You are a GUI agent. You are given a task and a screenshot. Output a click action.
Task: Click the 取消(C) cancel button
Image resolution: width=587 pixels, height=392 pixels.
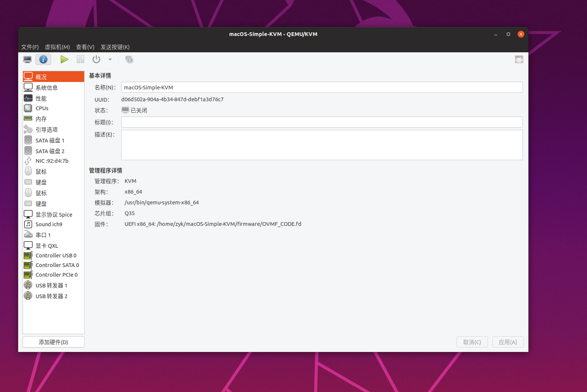[x=472, y=342]
